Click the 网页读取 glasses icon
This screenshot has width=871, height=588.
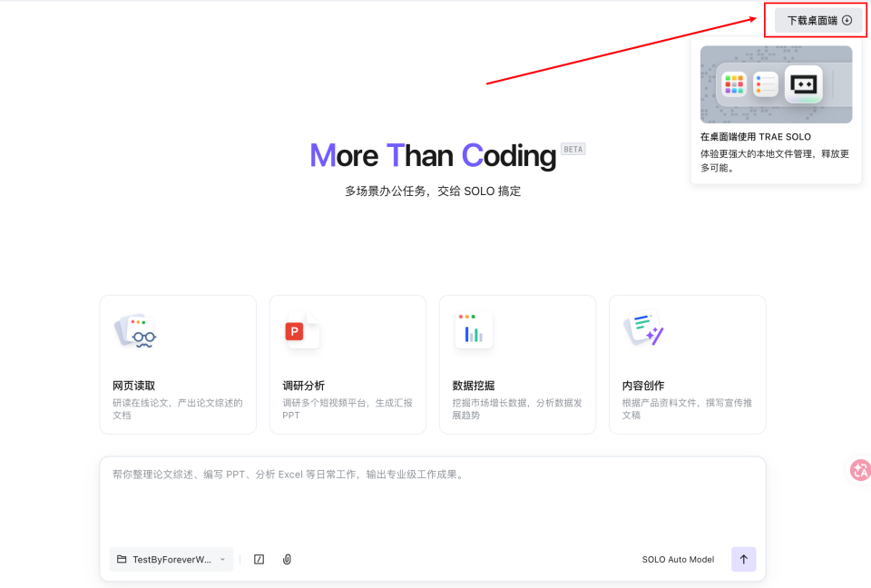tap(134, 330)
